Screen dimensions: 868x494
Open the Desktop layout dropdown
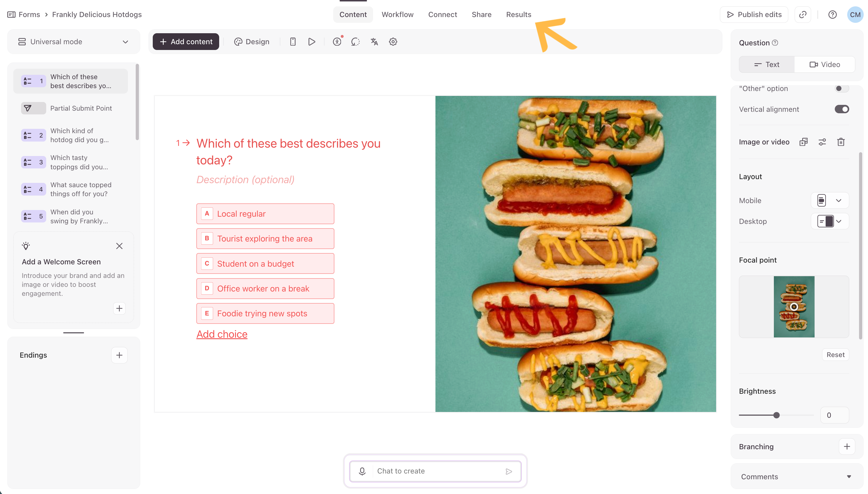point(829,221)
